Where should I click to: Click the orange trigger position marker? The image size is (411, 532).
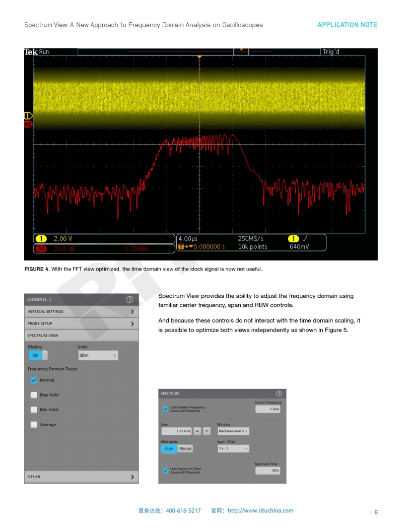click(x=199, y=57)
